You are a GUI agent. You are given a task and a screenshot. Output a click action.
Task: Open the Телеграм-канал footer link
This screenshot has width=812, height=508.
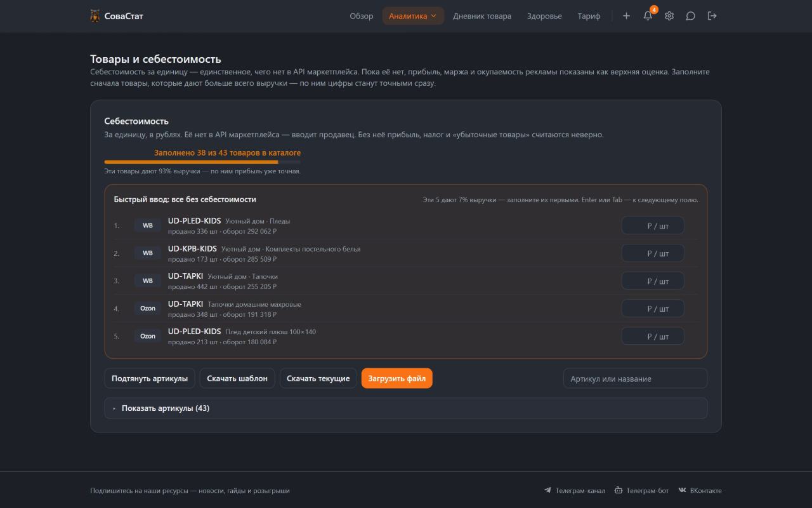coord(575,490)
